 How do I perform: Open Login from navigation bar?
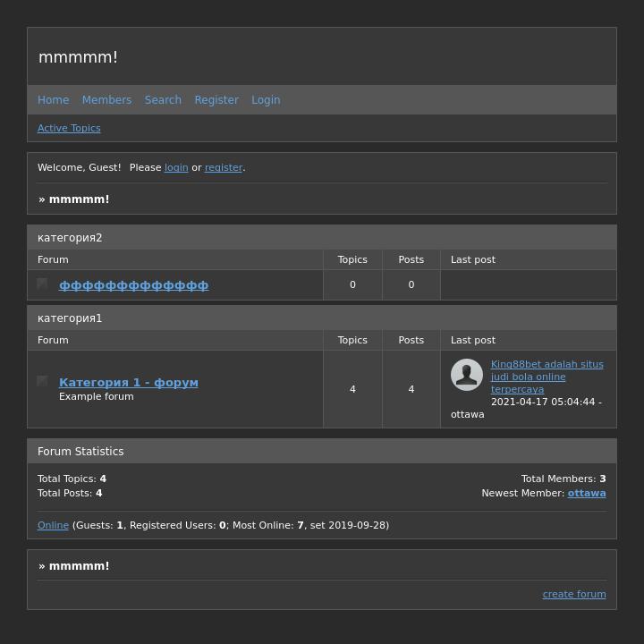pyautogui.click(x=266, y=100)
